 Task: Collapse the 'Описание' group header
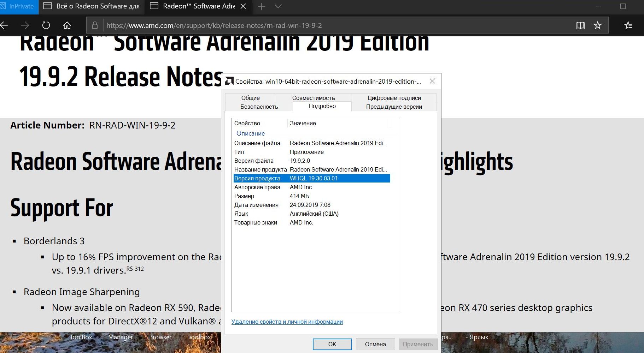tap(250, 133)
